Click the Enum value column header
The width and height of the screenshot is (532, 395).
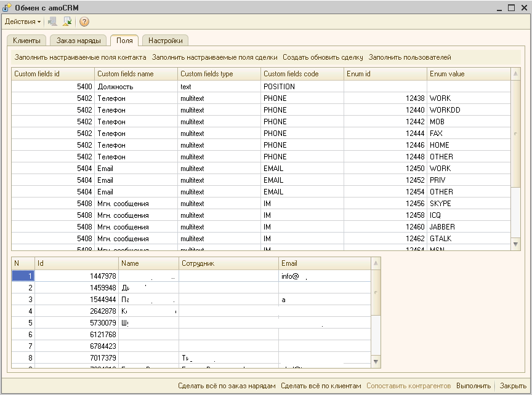click(469, 74)
